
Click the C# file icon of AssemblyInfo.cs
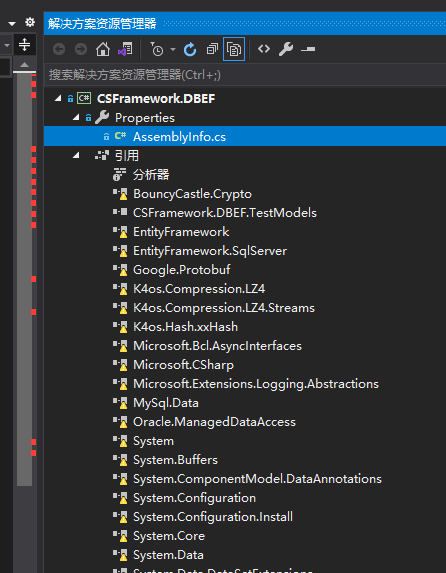click(x=120, y=136)
